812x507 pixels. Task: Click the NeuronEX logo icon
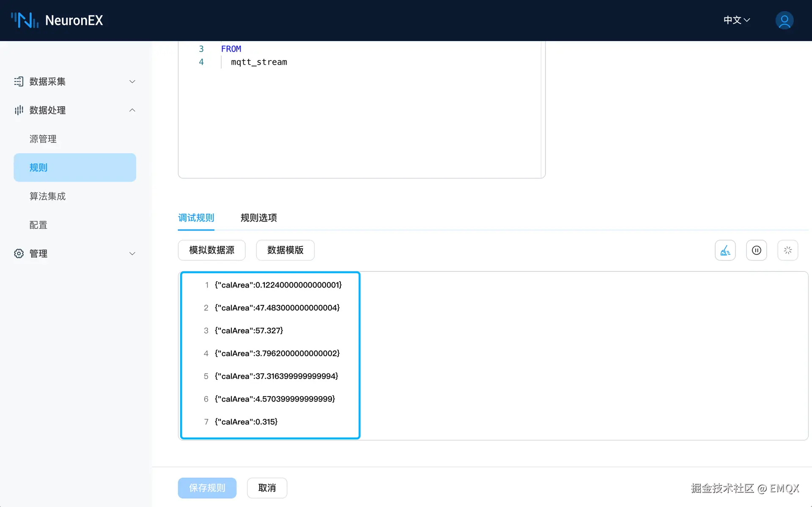pos(25,20)
